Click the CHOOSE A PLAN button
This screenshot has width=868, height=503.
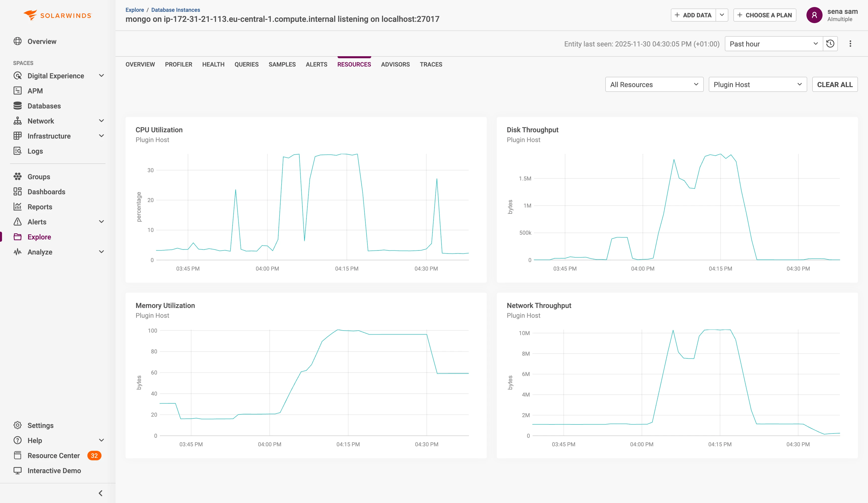(765, 15)
